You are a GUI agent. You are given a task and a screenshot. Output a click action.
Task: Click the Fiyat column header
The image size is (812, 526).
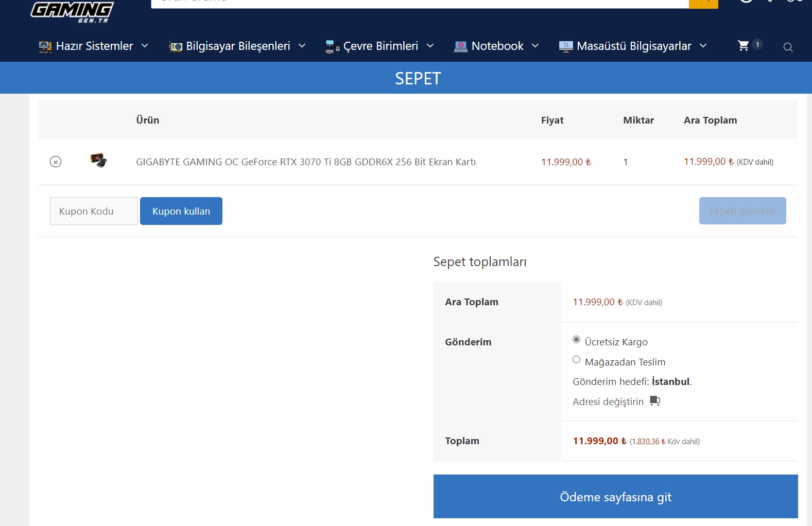552,120
